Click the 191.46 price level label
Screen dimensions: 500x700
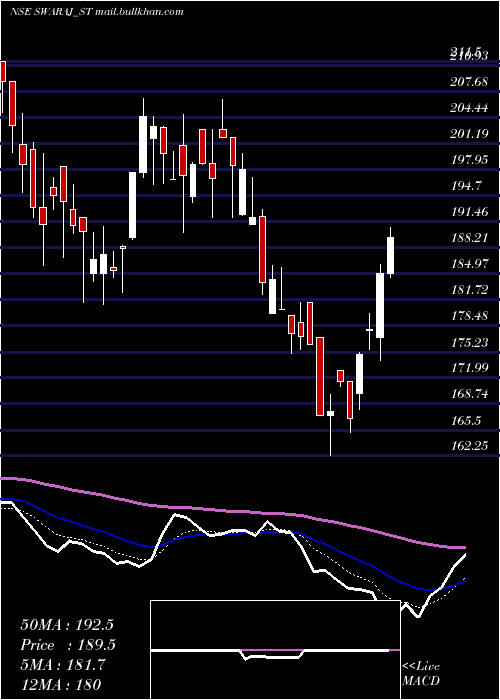[x=469, y=211]
